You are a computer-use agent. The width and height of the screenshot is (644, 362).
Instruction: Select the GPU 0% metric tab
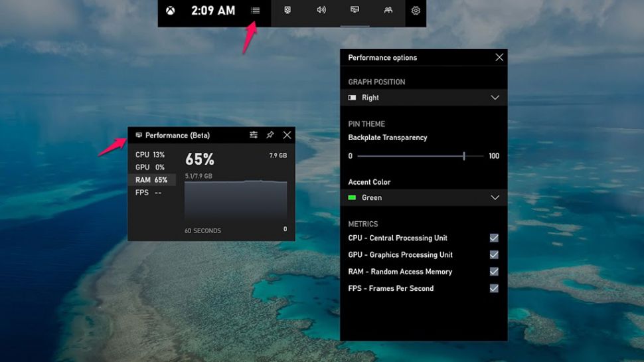tap(151, 167)
